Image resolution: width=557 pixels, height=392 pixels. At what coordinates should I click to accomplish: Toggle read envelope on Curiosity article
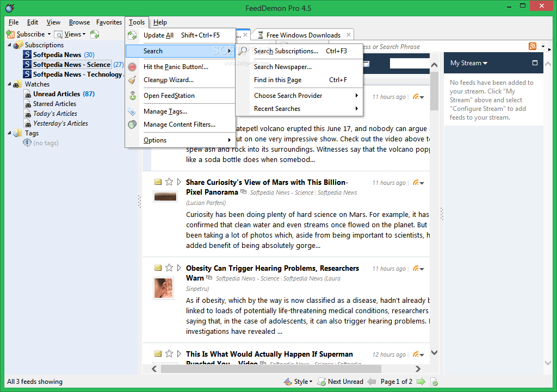pyautogui.click(x=158, y=182)
